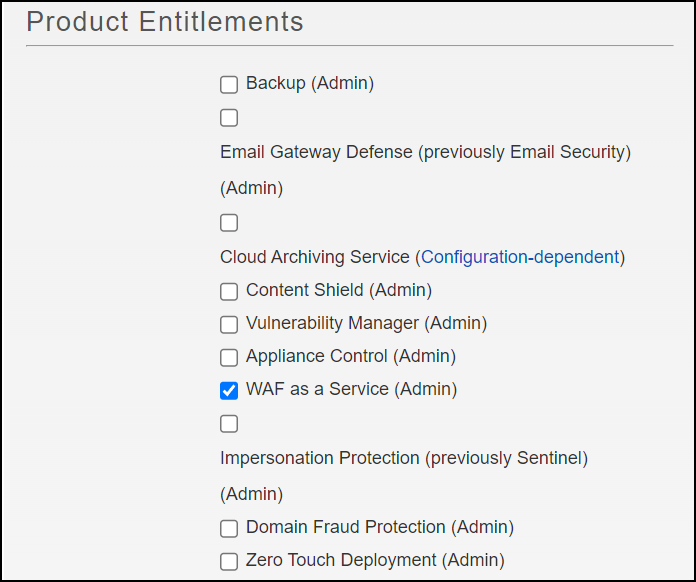696x582 pixels.
Task: Select the Vulnerability Manager checkbox
Action: tap(229, 324)
